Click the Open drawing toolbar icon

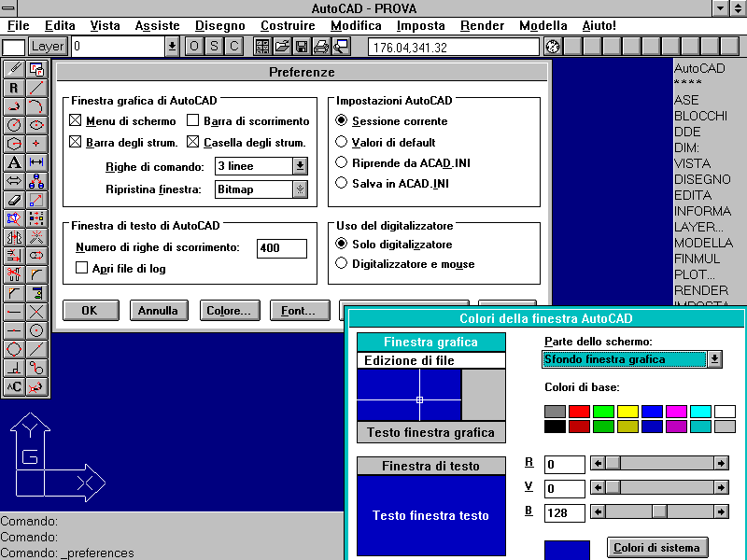[282, 46]
